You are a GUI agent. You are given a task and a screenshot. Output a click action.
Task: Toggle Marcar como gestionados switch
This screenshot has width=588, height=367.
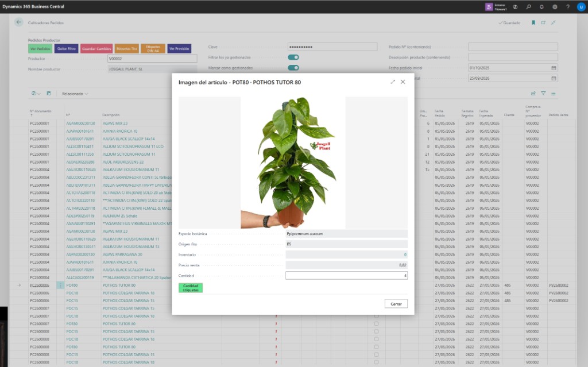[x=293, y=68]
